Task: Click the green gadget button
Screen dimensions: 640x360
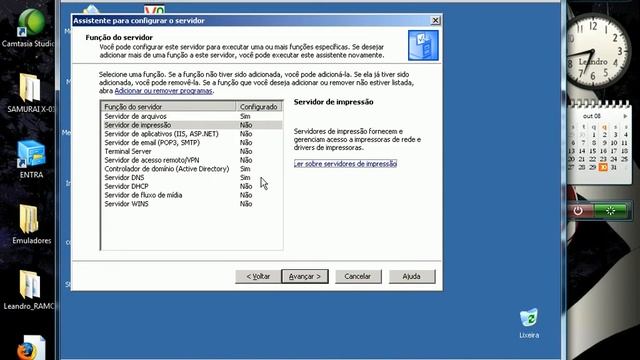Action: tap(610, 211)
